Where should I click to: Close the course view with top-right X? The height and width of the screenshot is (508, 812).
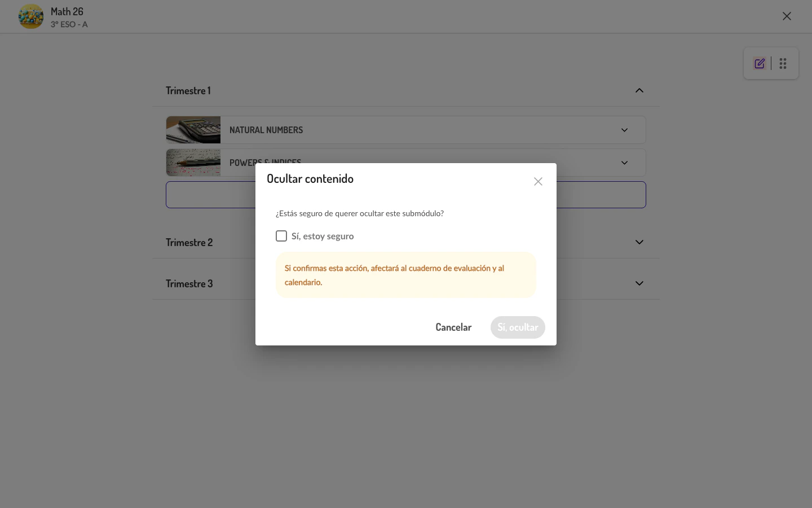click(x=787, y=16)
